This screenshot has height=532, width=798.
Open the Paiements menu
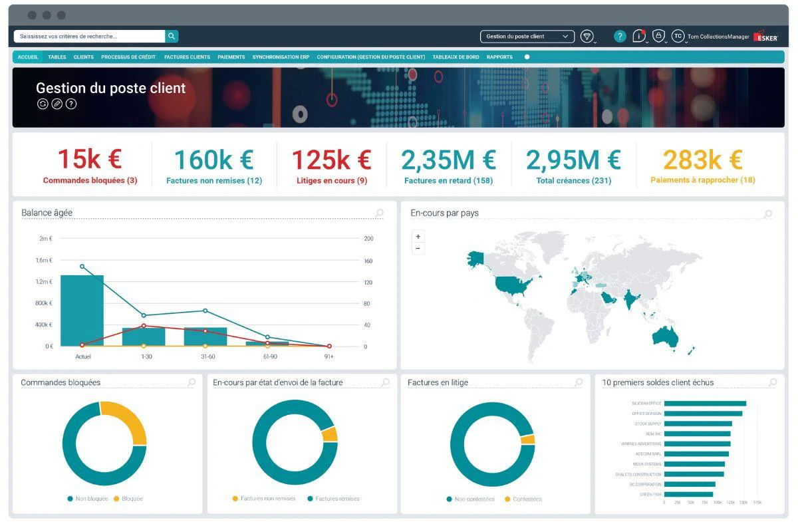231,57
